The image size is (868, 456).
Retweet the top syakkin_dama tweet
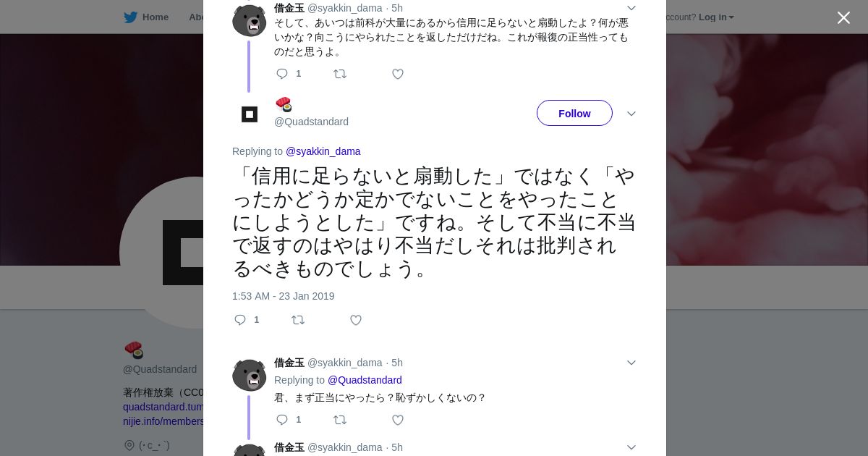[340, 74]
